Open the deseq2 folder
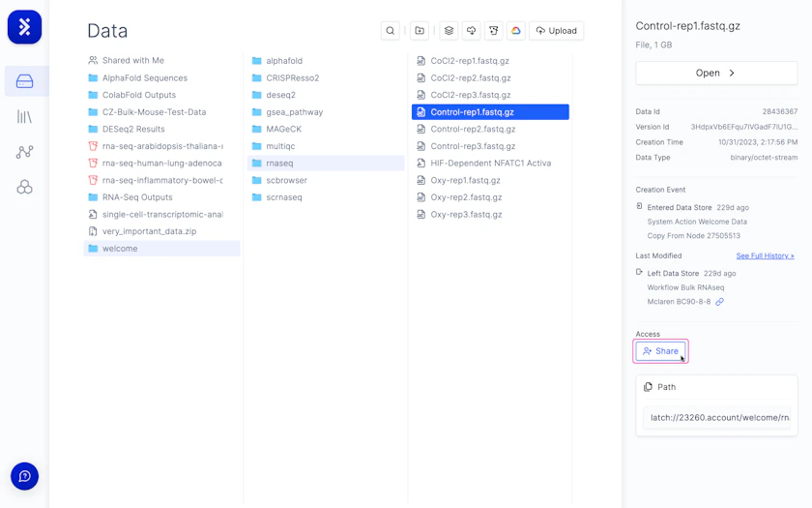812x508 pixels. tap(326, 95)
